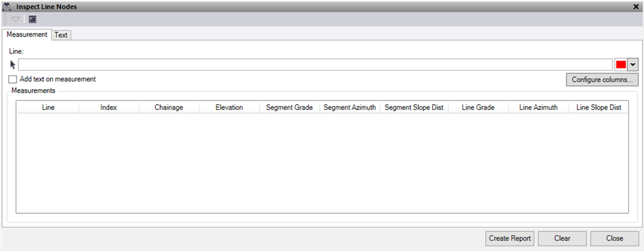
Task: Activate the line pick arrow cursor icon
Action: pyautogui.click(x=13, y=64)
